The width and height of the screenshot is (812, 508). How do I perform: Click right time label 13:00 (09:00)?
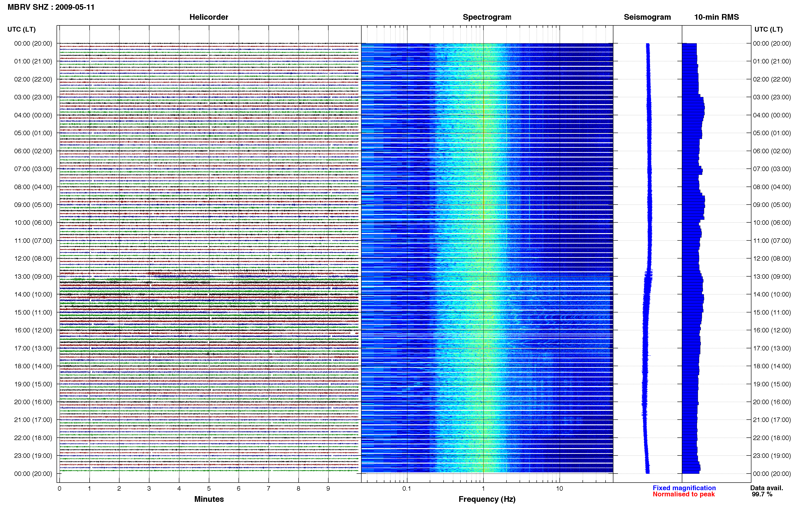tap(772, 277)
